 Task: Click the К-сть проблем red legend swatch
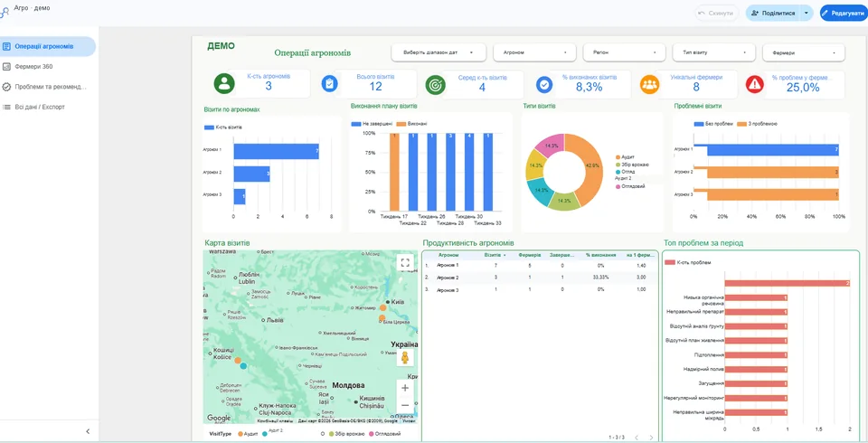coord(670,262)
